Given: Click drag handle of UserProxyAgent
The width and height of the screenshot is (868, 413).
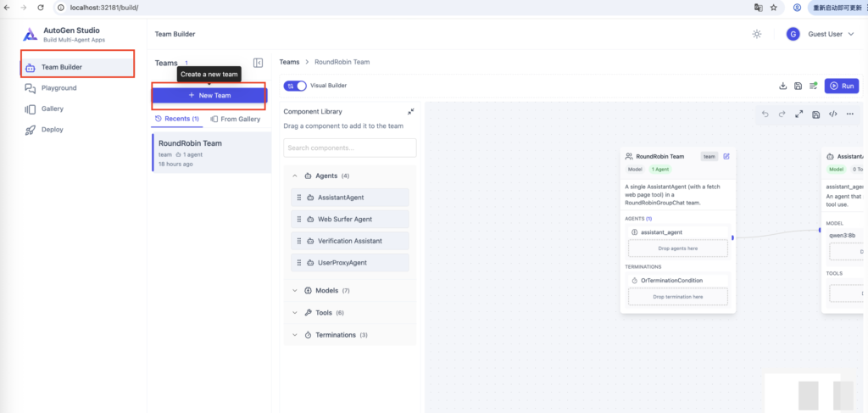Looking at the screenshot, I should pos(299,262).
